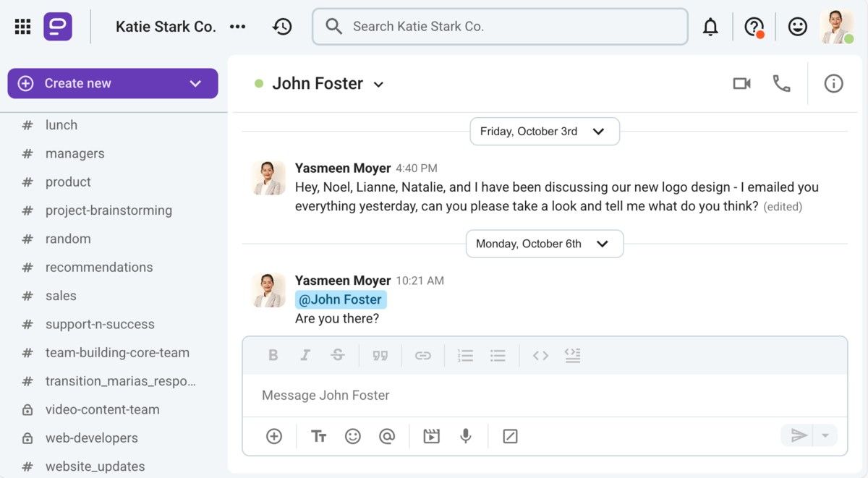The height and width of the screenshot is (478, 868).
Task: Insert an emoji in the message composer
Action: coord(352,436)
